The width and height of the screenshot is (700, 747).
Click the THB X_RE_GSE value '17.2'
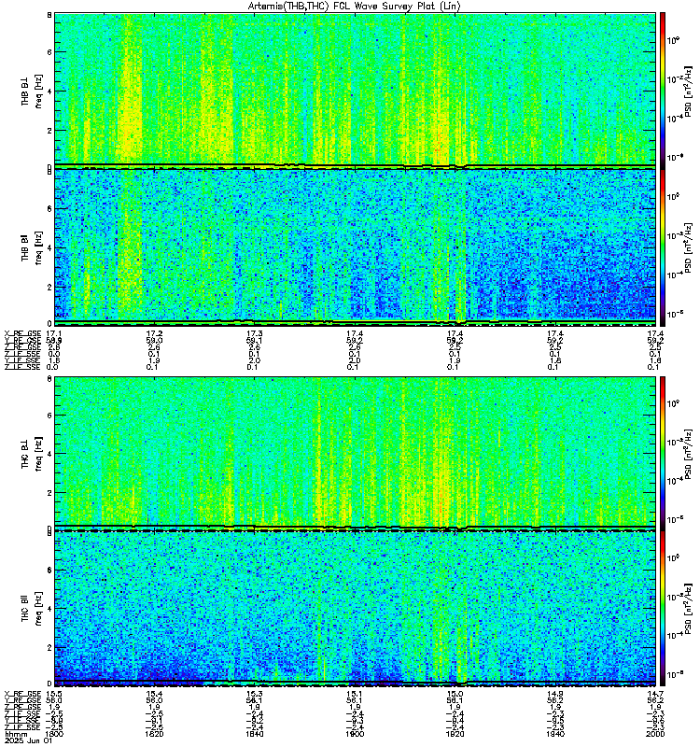[154, 333]
